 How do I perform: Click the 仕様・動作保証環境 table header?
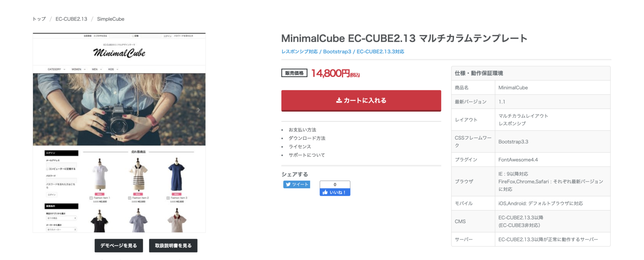[531, 73]
